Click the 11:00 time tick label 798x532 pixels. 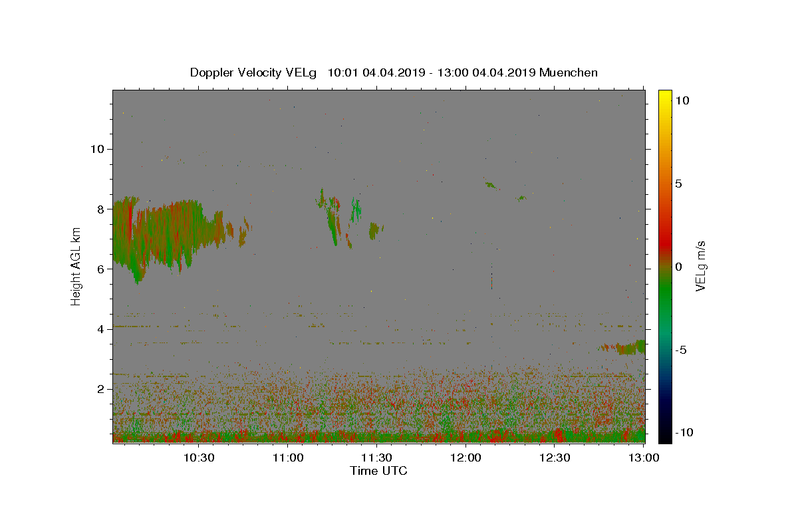click(287, 458)
